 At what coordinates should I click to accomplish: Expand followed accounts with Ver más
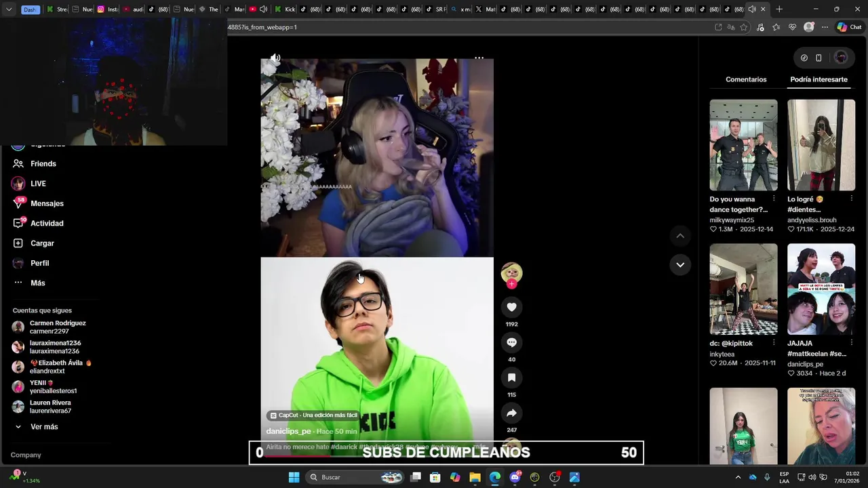coord(44,427)
